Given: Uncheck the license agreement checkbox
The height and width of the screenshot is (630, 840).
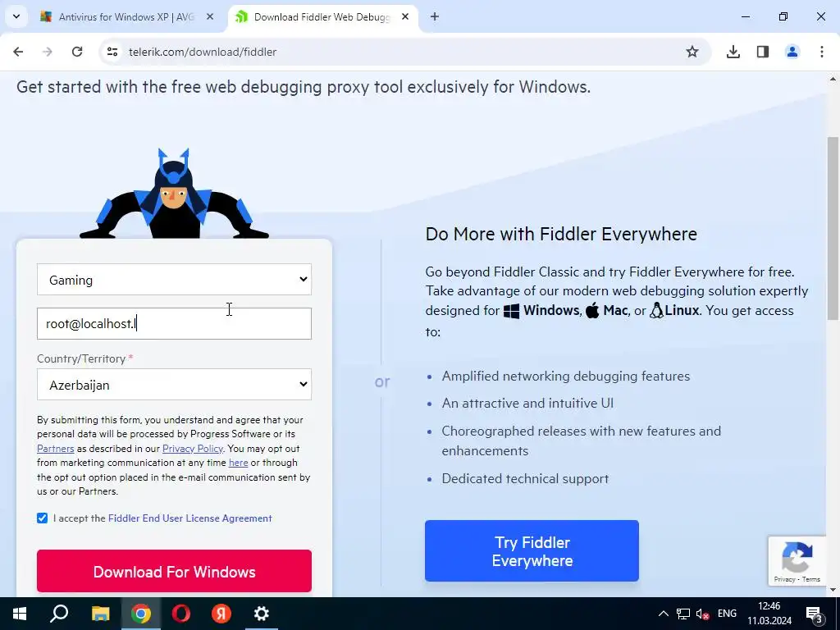Looking at the screenshot, I should tap(43, 518).
